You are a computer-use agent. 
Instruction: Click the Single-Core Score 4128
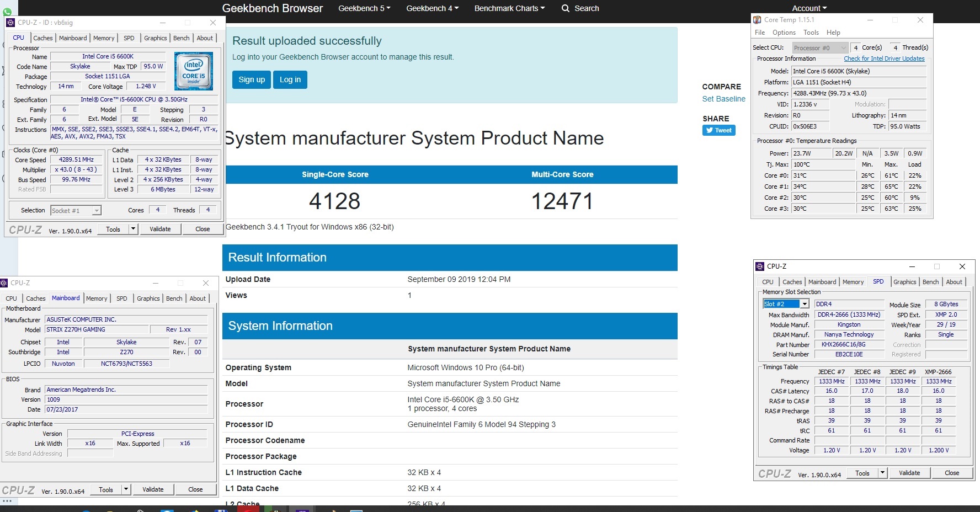pyautogui.click(x=335, y=201)
